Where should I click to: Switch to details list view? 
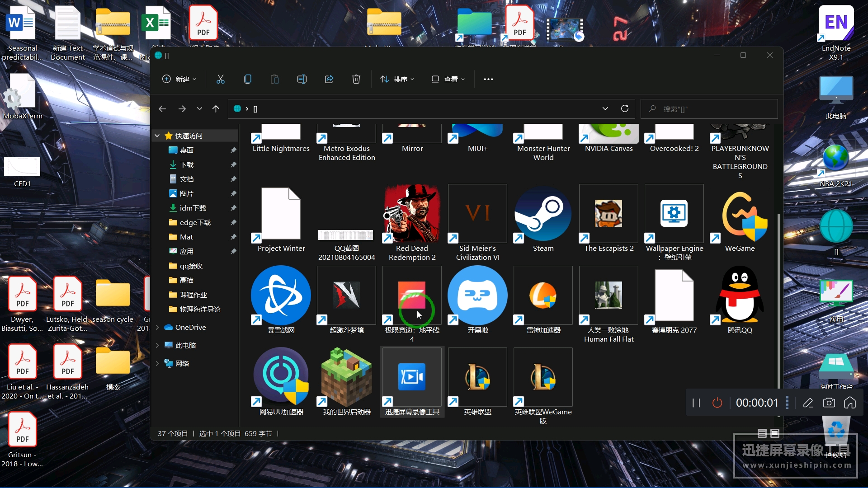click(762, 433)
